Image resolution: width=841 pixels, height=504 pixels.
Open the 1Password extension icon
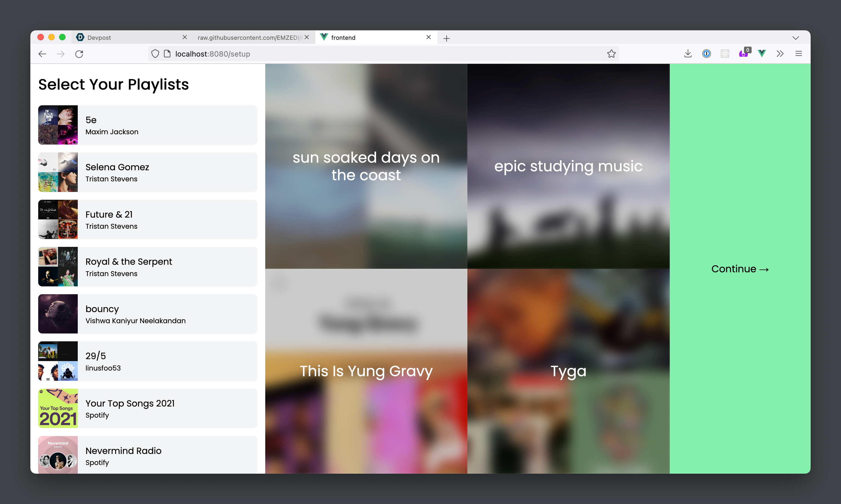point(706,54)
